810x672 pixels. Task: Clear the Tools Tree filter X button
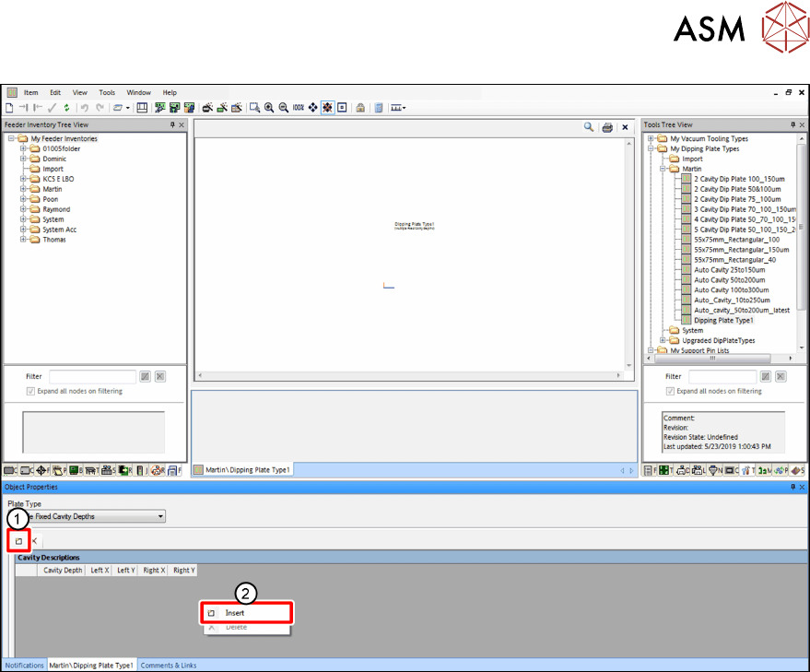(781, 376)
